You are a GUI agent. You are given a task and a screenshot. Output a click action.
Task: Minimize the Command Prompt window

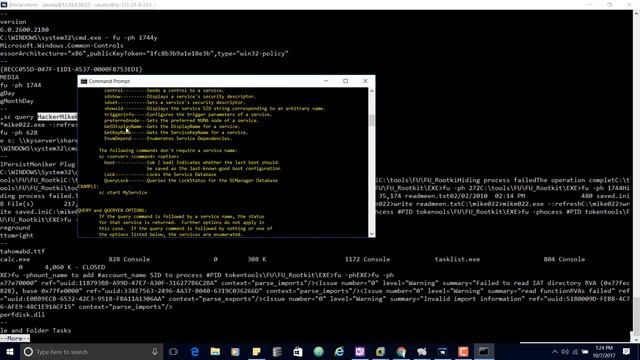(x=326, y=81)
